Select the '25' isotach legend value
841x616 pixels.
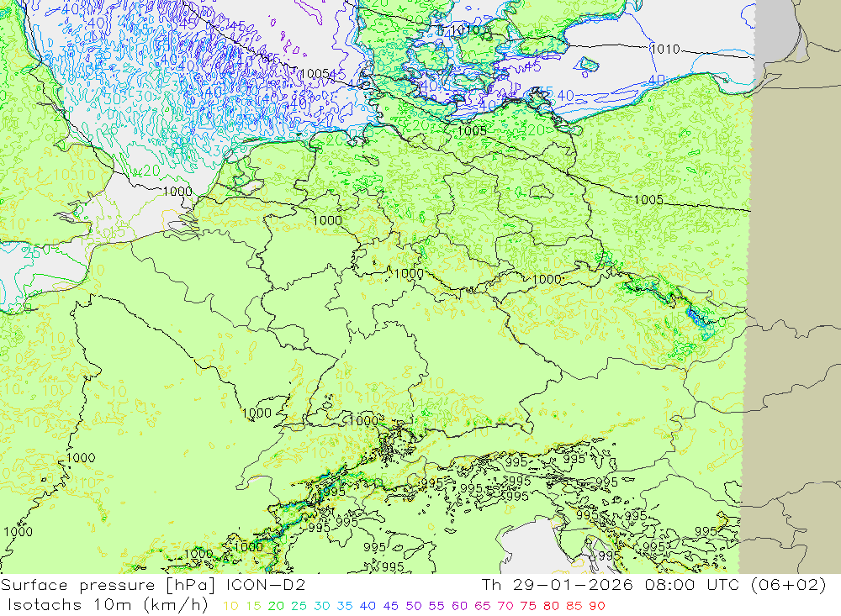(299, 606)
